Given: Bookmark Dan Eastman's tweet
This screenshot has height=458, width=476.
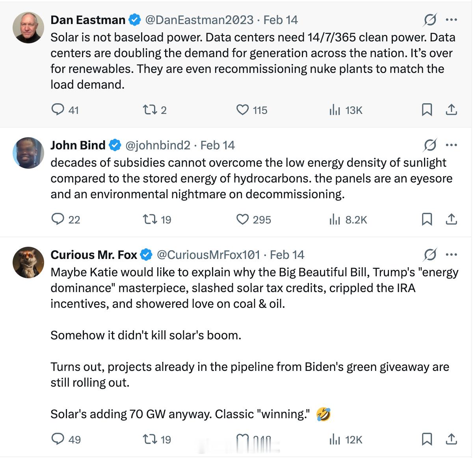Looking at the screenshot, I should click(427, 109).
